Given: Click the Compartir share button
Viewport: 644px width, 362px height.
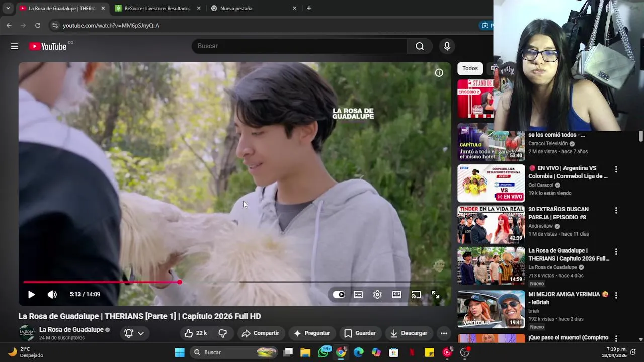Looking at the screenshot, I should coord(260,333).
